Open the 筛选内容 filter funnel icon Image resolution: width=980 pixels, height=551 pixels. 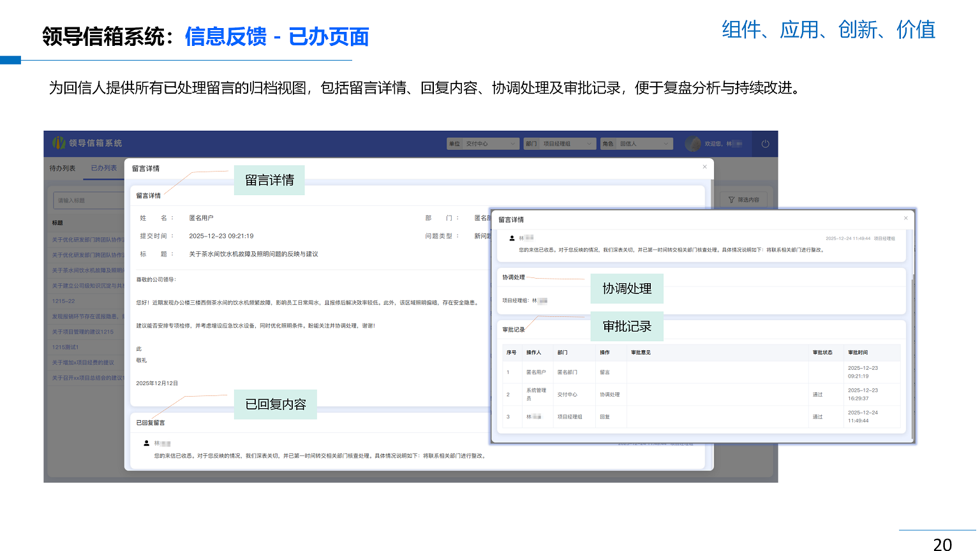731,200
